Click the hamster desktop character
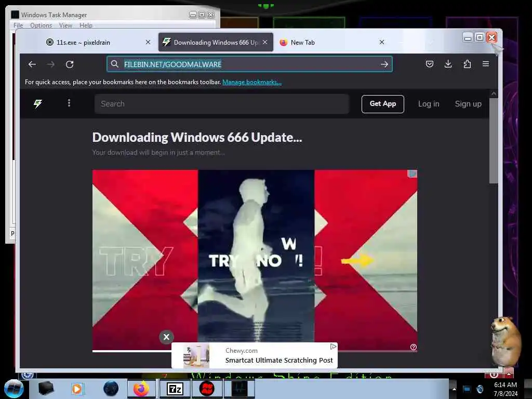The height and width of the screenshot is (399, 532). (506, 341)
